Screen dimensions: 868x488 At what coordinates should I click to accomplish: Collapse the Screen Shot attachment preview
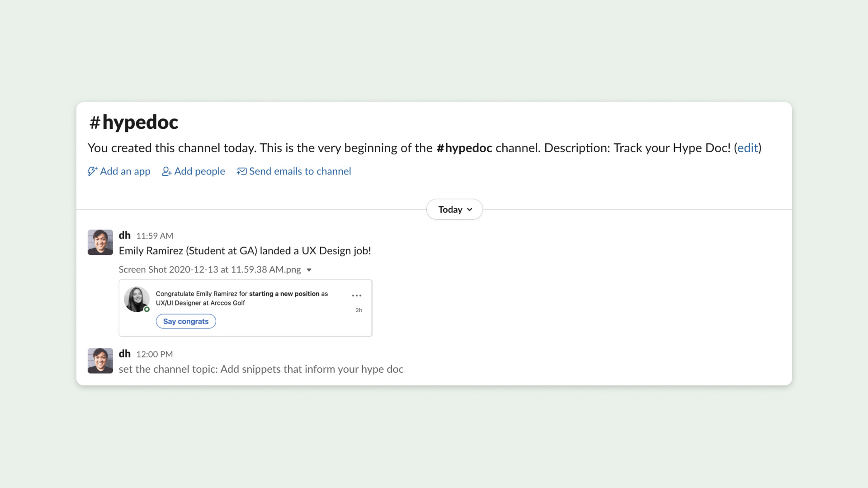tap(309, 270)
